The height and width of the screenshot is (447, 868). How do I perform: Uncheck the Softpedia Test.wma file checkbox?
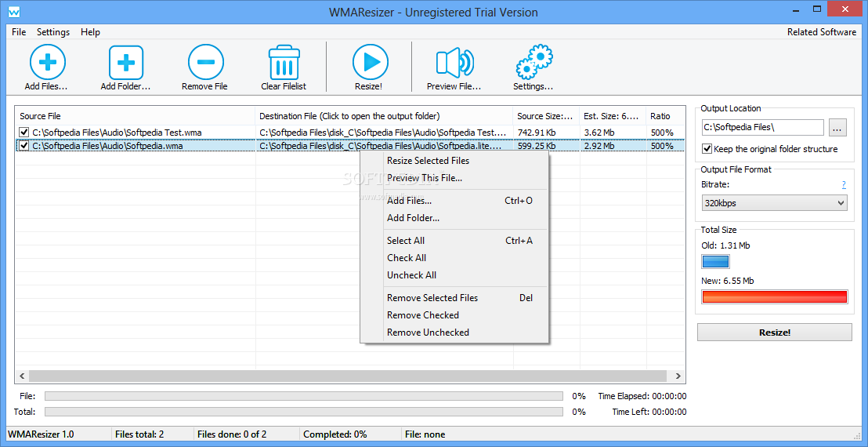(24, 133)
